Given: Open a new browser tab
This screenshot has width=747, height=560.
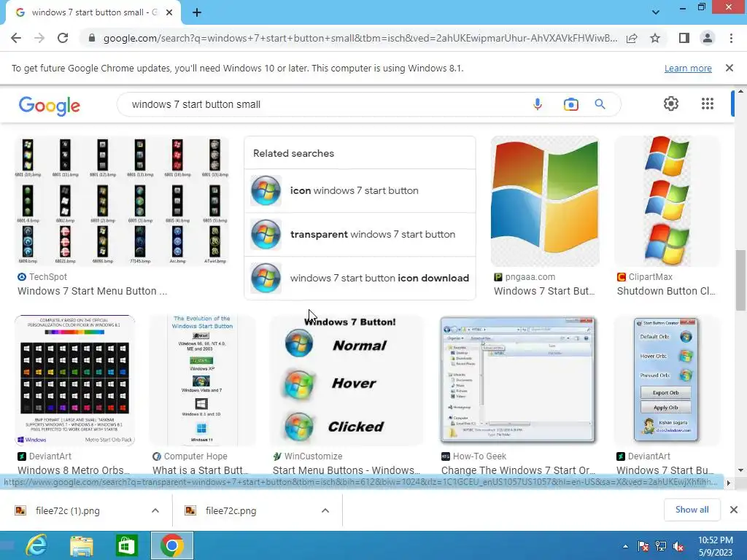Looking at the screenshot, I should click(197, 12).
